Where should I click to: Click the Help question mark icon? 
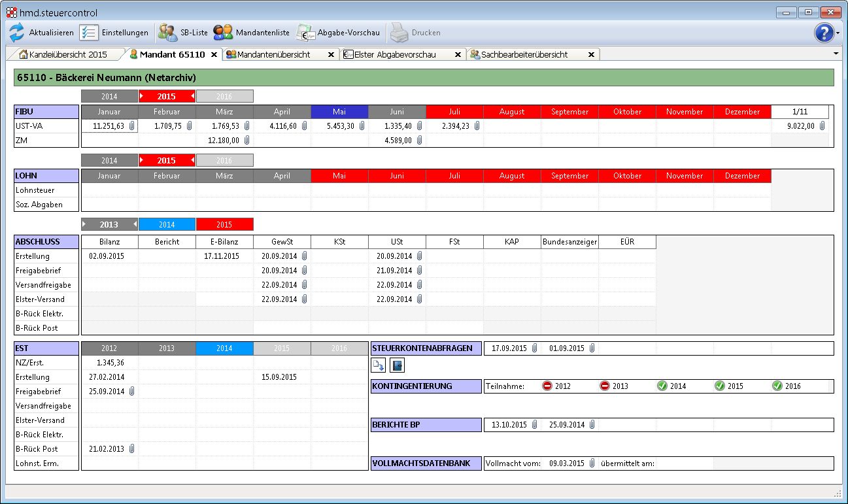[824, 33]
